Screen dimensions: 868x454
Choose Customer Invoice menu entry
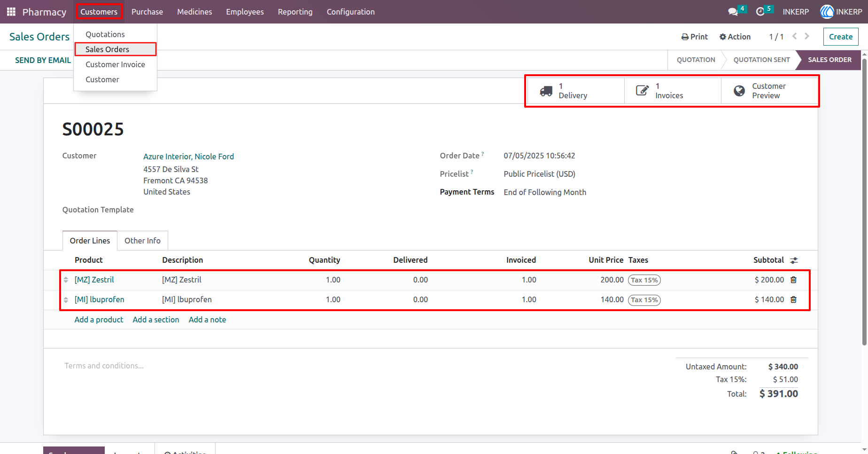(x=115, y=64)
